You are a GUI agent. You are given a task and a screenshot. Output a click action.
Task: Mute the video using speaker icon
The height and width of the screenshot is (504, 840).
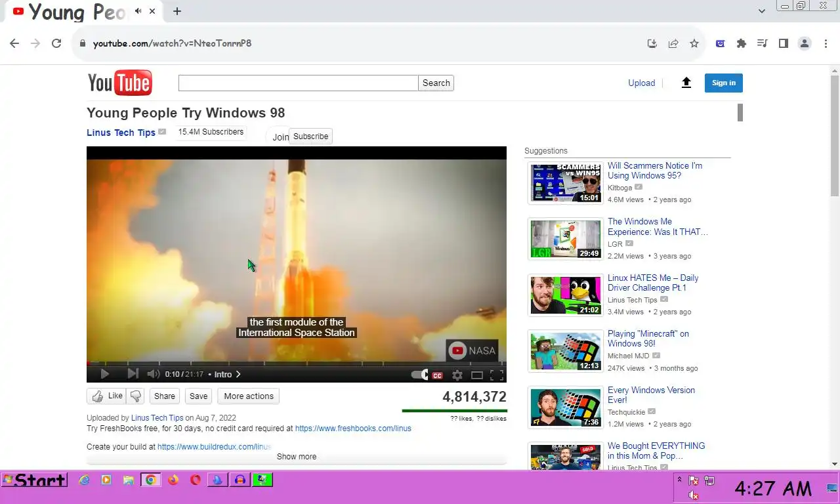click(x=153, y=374)
